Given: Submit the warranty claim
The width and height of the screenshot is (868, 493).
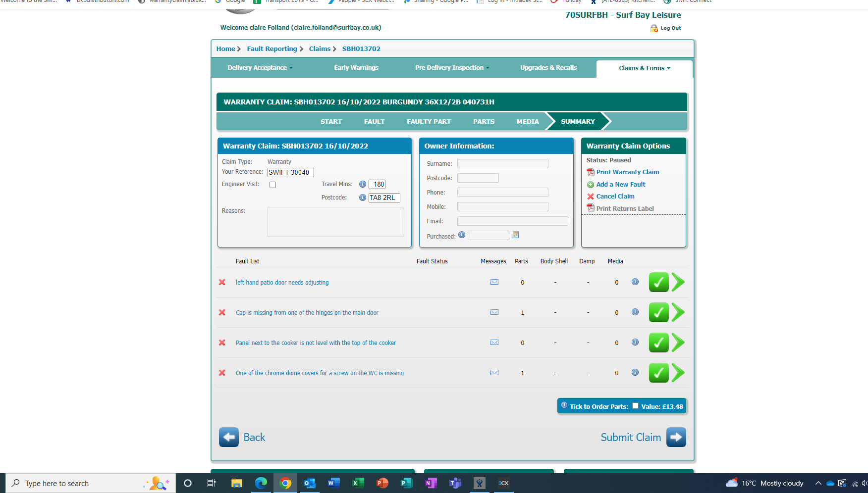Looking at the screenshot, I should (643, 437).
